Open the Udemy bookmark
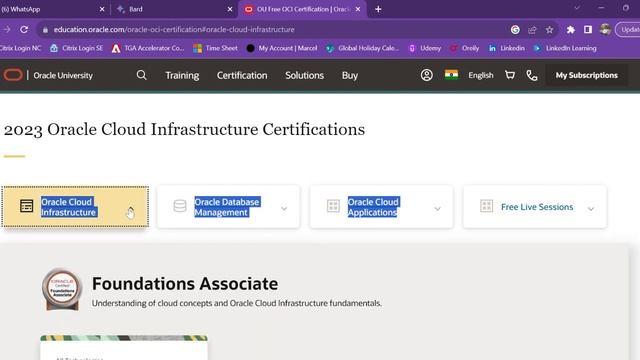Viewport: 640px width, 360px height. (424, 48)
